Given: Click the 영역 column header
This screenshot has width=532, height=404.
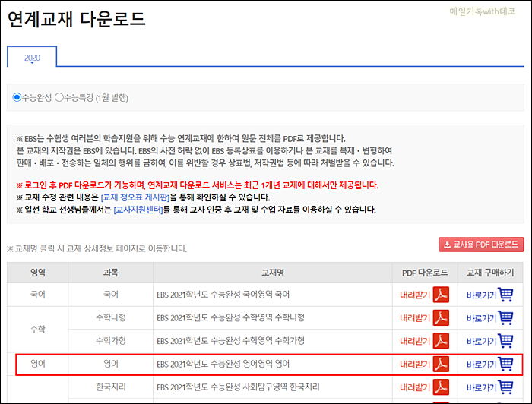Looking at the screenshot, I should point(38,273).
